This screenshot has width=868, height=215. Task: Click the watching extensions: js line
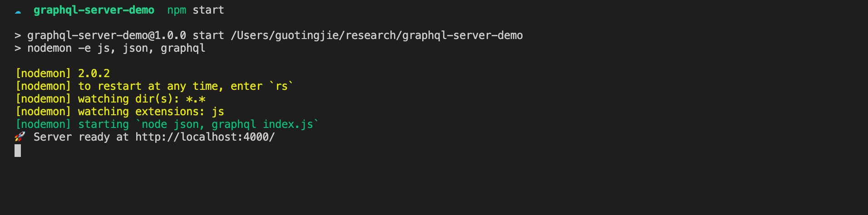coord(151,112)
